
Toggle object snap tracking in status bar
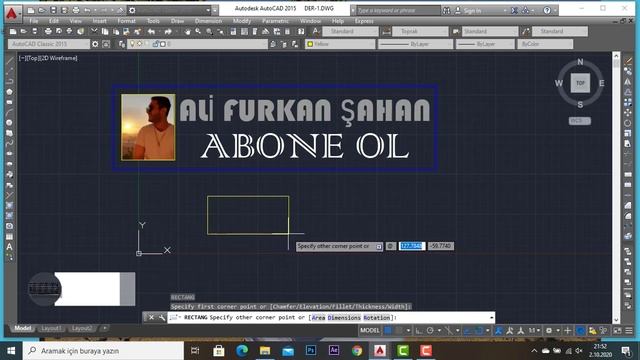468,331
